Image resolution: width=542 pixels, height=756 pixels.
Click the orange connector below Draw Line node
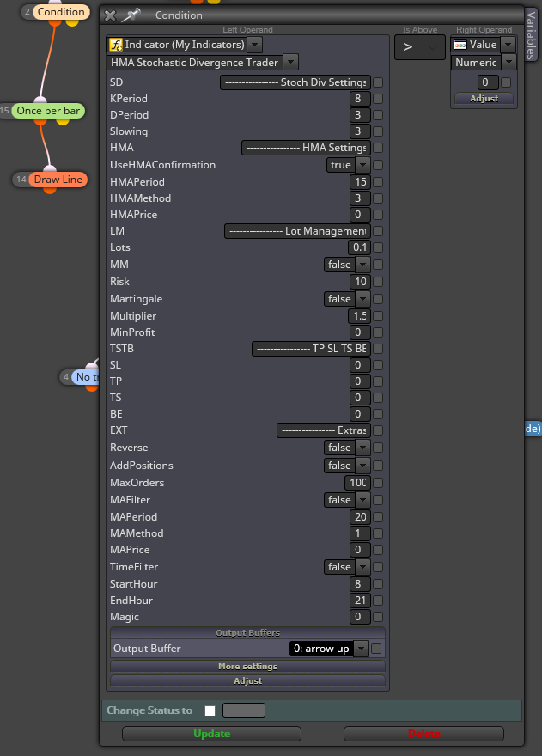pyautogui.click(x=50, y=190)
